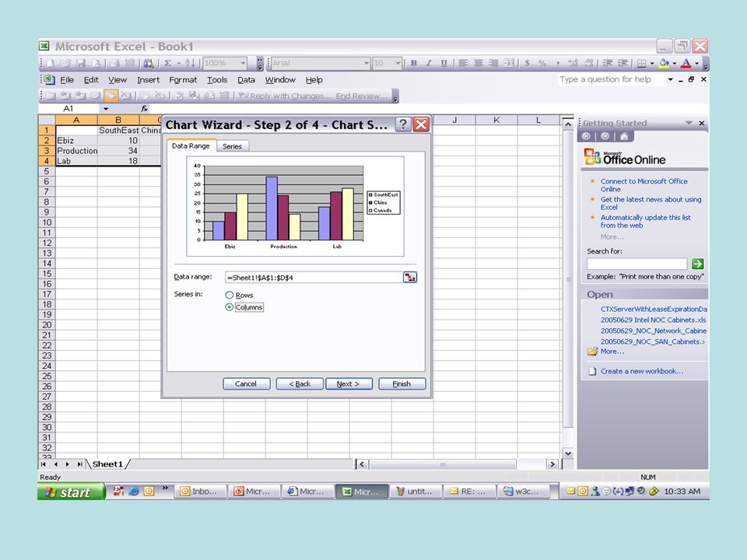Viewport: 747px width, 560px height.
Task: Click the Merge and Center icon
Action: click(509, 63)
